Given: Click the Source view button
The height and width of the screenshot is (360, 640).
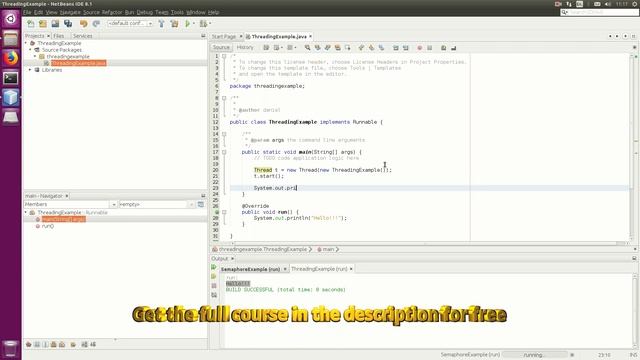Looking at the screenshot, I should (221, 47).
